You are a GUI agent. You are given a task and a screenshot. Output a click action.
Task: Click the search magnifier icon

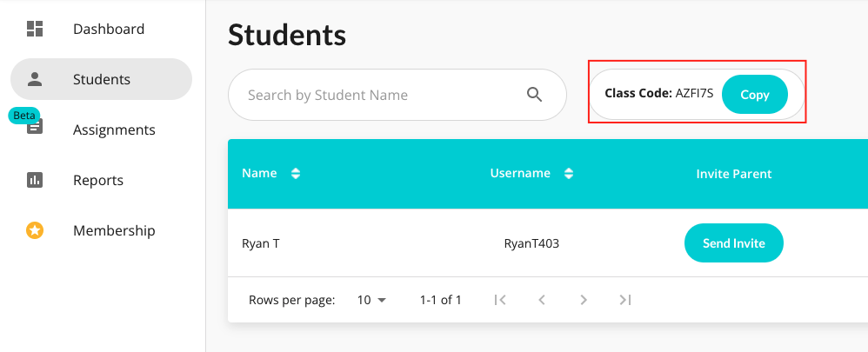[534, 95]
